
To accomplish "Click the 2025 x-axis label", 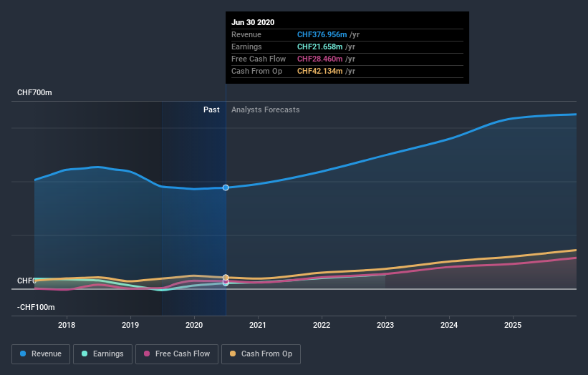I will [x=513, y=325].
